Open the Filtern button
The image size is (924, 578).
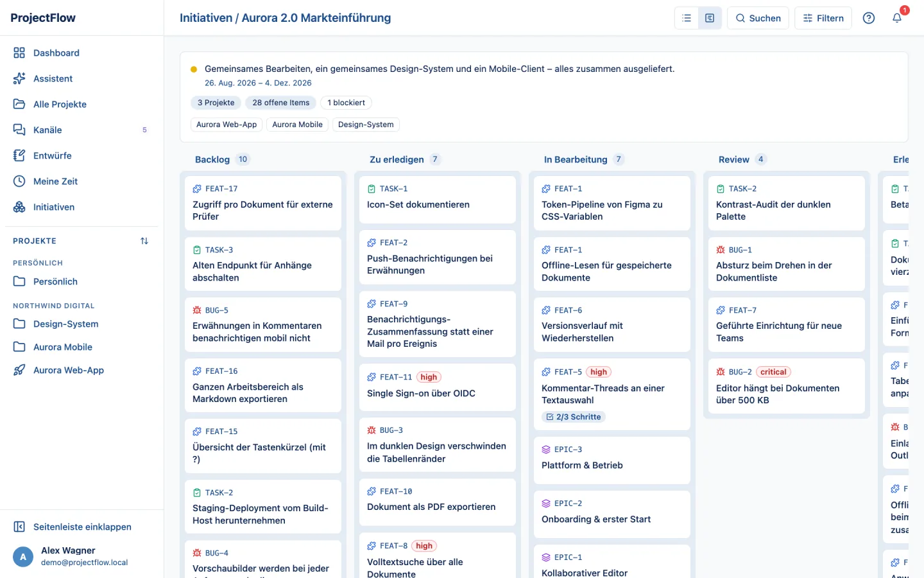coord(823,18)
